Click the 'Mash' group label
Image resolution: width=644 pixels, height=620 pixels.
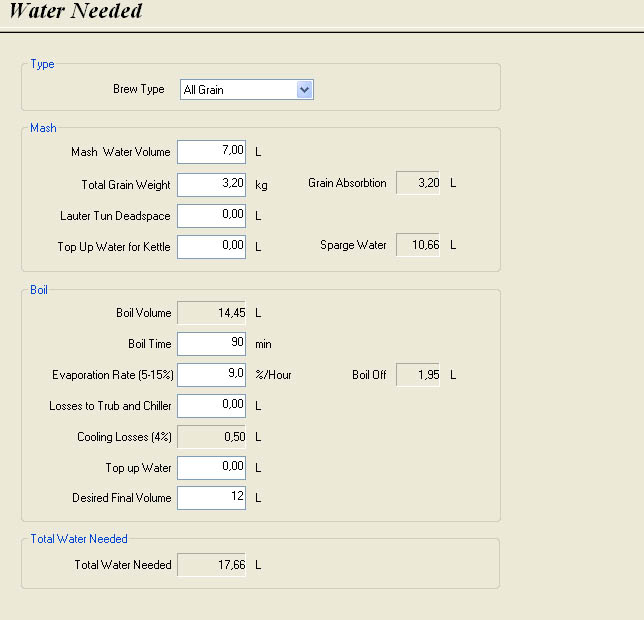pyautogui.click(x=43, y=128)
